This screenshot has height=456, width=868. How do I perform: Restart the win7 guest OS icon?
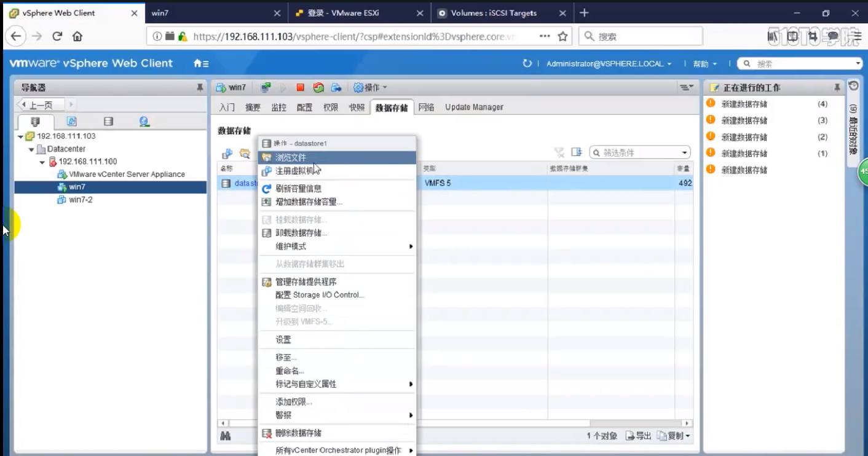[318, 88]
